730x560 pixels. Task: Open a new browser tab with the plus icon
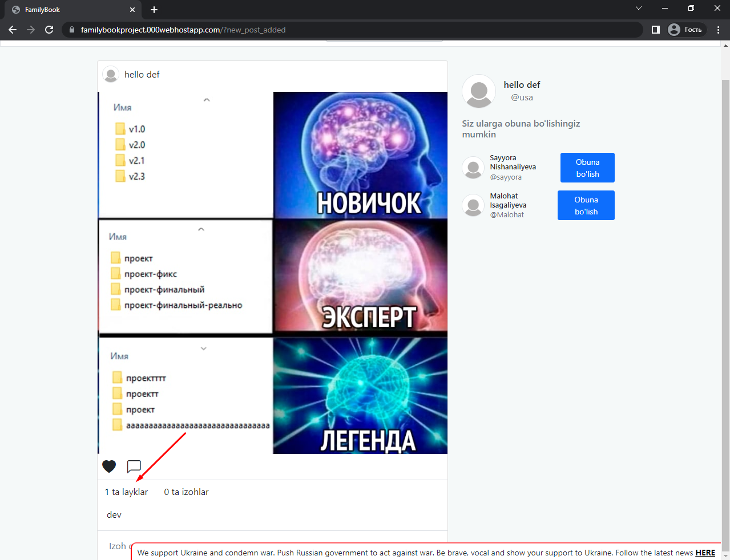coord(154,10)
